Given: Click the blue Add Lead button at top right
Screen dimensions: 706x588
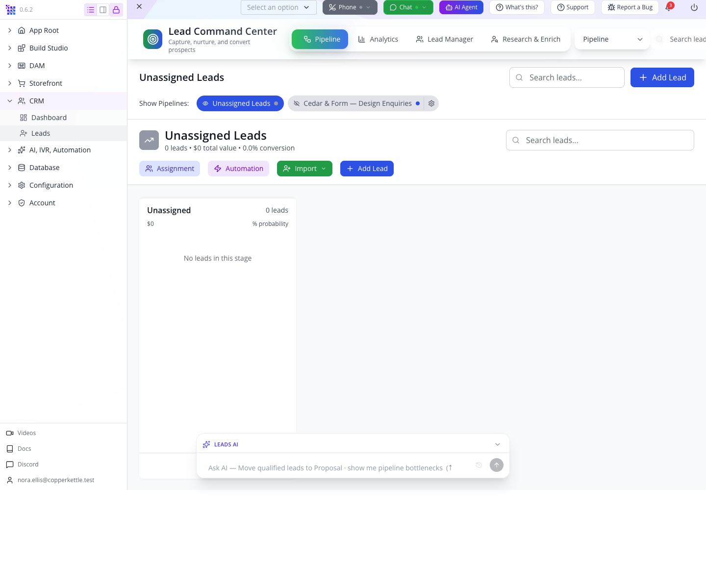Looking at the screenshot, I should [x=662, y=77].
